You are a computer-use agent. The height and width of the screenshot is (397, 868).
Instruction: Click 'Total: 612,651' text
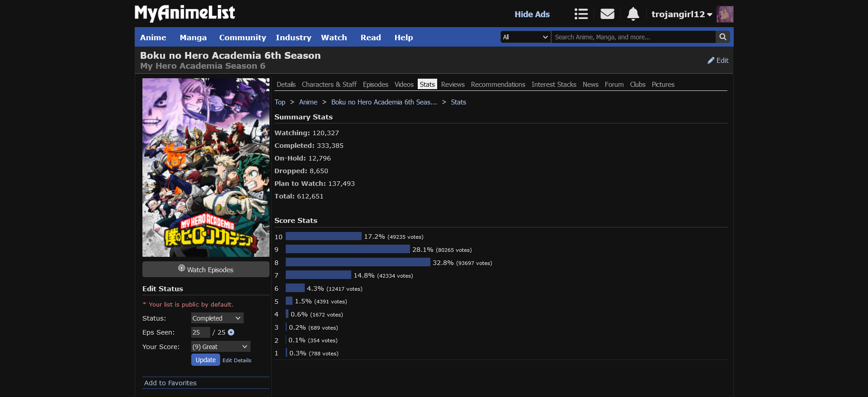coord(299,196)
